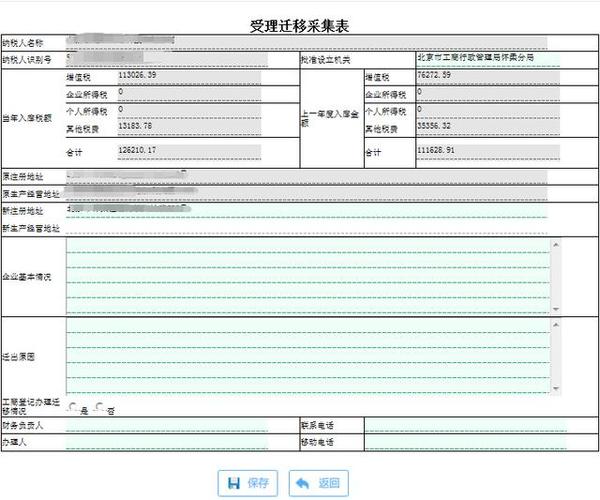This screenshot has width=600, height=500.
Task: Click current year 增值税 value 113026.39
Action: pyautogui.click(x=189, y=77)
